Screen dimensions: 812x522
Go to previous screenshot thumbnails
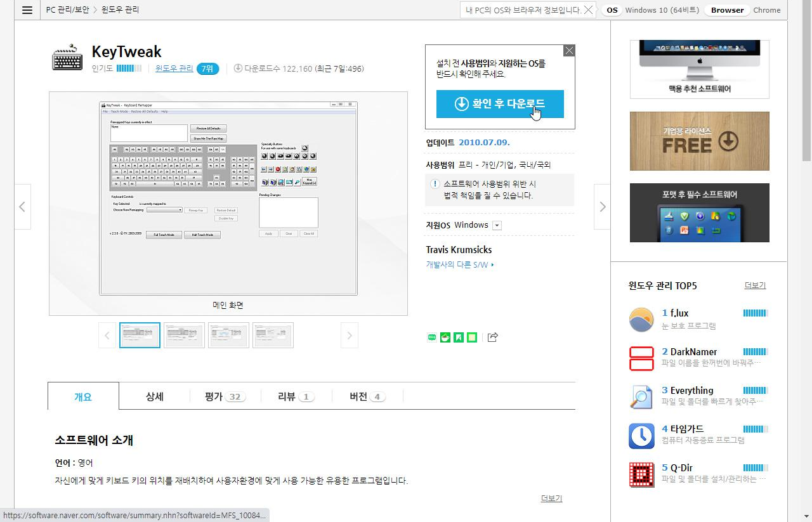tap(107, 335)
